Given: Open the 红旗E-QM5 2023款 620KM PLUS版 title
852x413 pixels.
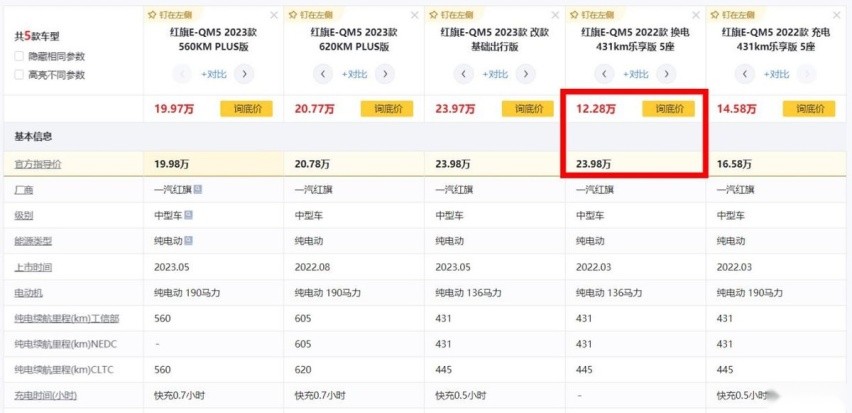Looking at the screenshot, I should 354,40.
